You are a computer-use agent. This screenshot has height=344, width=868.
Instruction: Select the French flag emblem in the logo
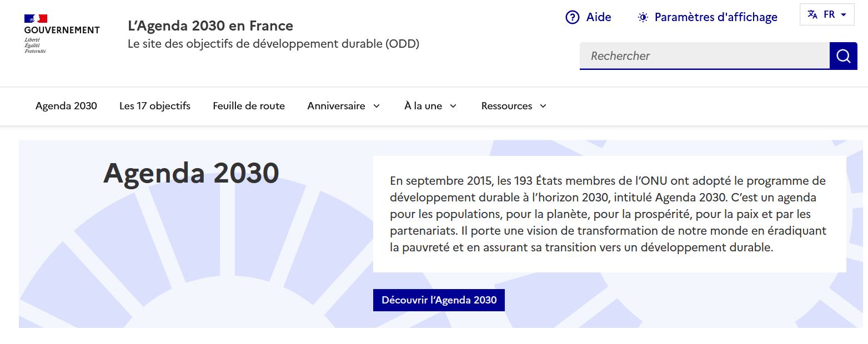point(35,18)
